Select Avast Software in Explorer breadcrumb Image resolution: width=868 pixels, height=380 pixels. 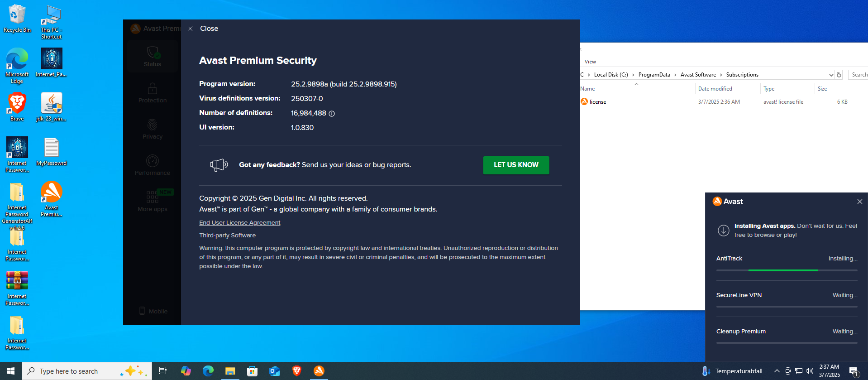pyautogui.click(x=698, y=75)
